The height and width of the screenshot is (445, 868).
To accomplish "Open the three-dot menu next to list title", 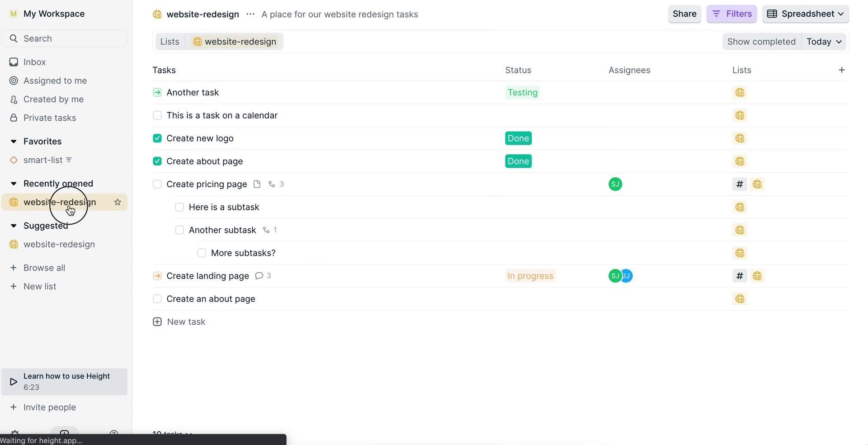I will point(250,14).
